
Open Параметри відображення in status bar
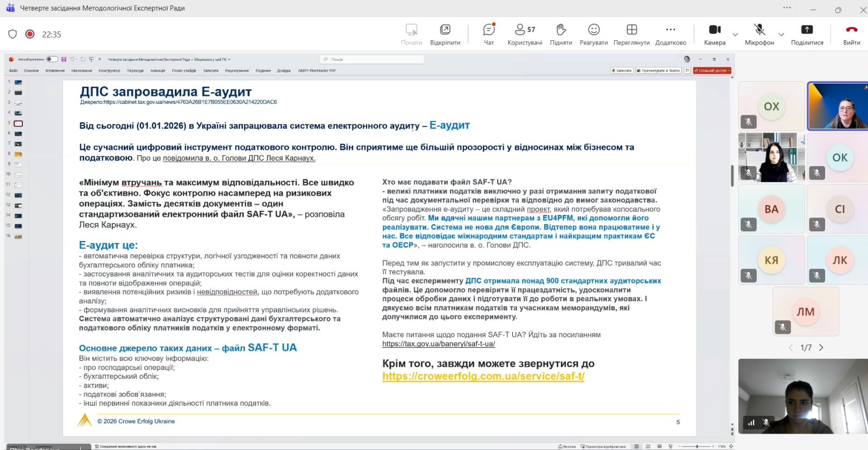pos(603,447)
